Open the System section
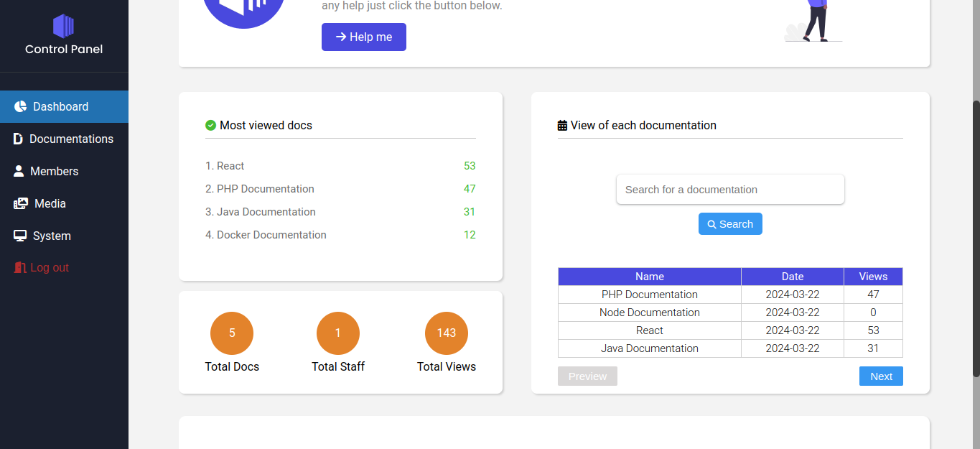This screenshot has width=980, height=449. point(64,236)
